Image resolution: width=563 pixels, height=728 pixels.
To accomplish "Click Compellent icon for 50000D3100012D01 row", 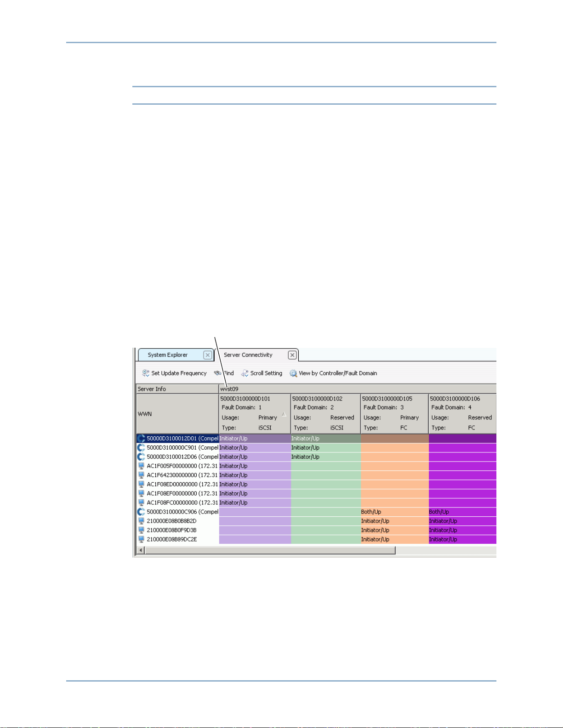I will (x=141, y=438).
